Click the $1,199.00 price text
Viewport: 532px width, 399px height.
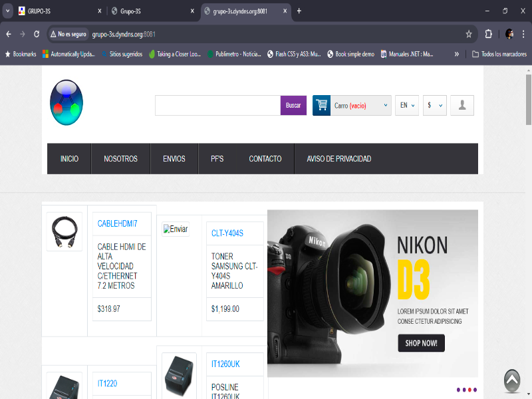[x=225, y=309]
